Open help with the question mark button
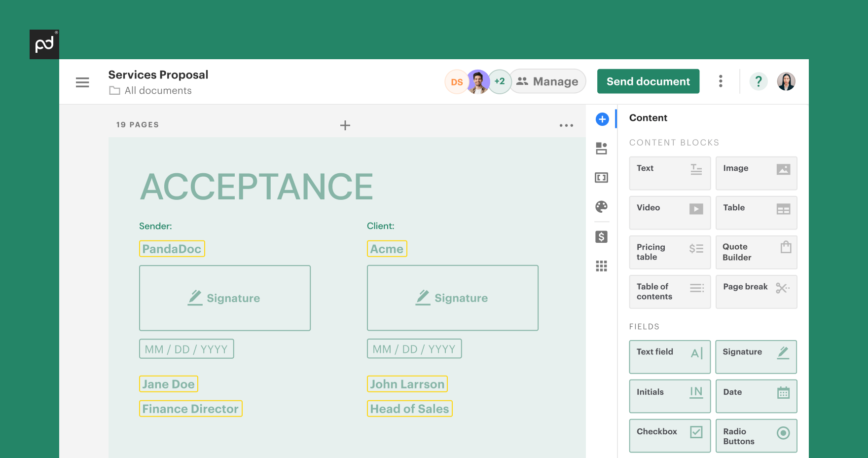868x458 pixels. (x=759, y=81)
